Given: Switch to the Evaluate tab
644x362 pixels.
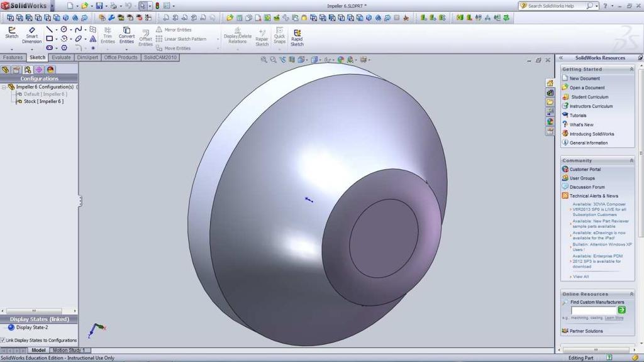Looking at the screenshot, I should (61, 57).
